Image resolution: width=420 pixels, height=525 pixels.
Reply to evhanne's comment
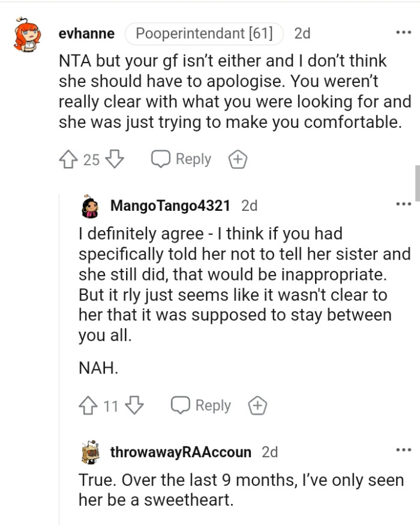click(x=182, y=159)
